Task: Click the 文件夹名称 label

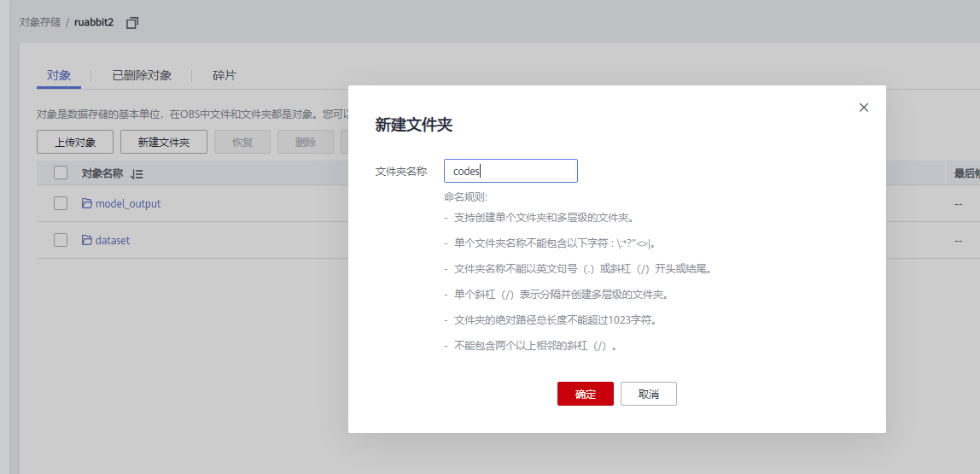Action: click(401, 171)
